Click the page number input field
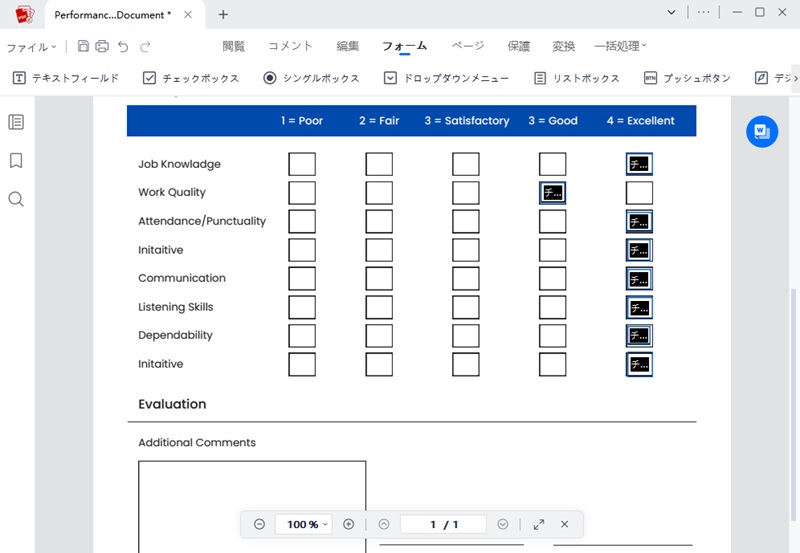800x553 pixels. point(443,524)
